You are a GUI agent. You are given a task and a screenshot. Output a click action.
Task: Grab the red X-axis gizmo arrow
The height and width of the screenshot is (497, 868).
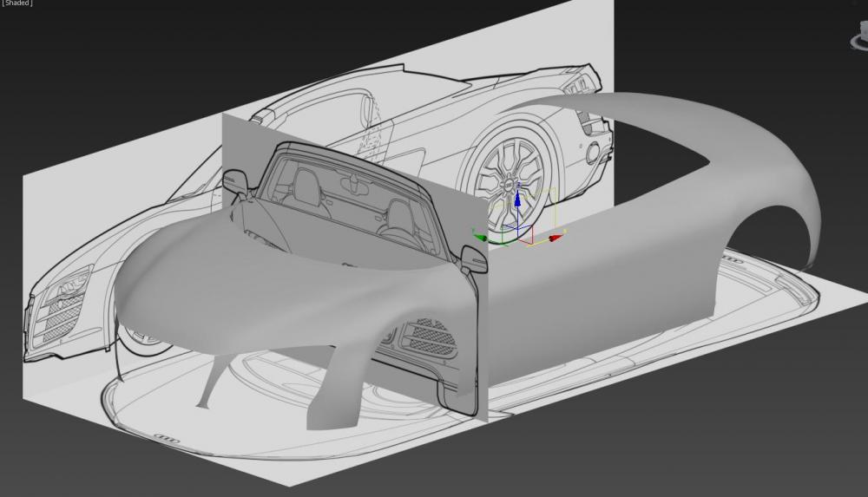tap(556, 238)
